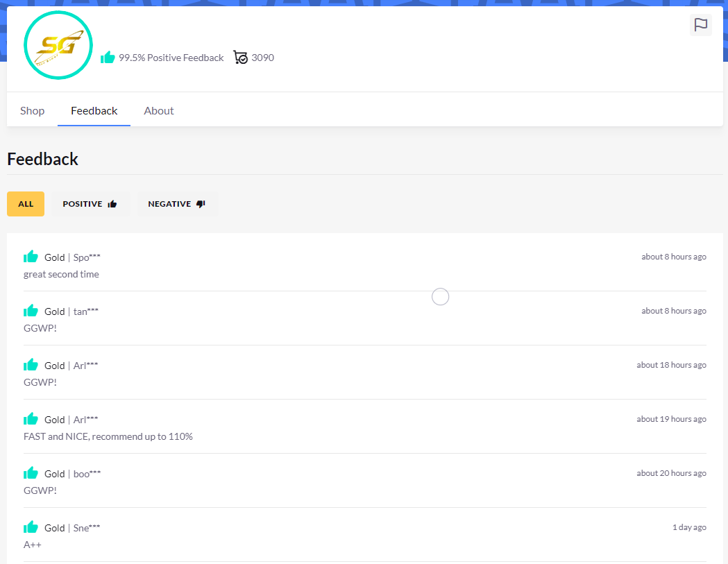Screen dimensions: 728x564
Task: Filter feedback by POSITIVE
Action: click(x=90, y=204)
